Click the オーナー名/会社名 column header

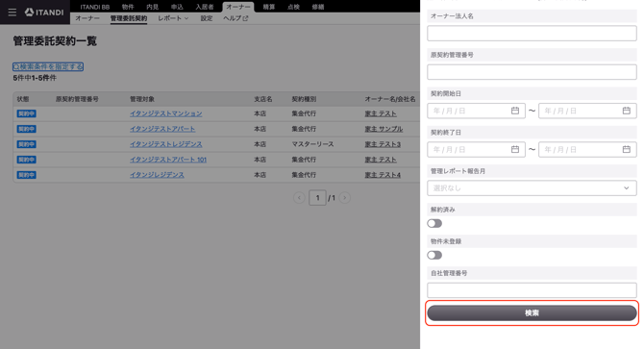tap(390, 99)
